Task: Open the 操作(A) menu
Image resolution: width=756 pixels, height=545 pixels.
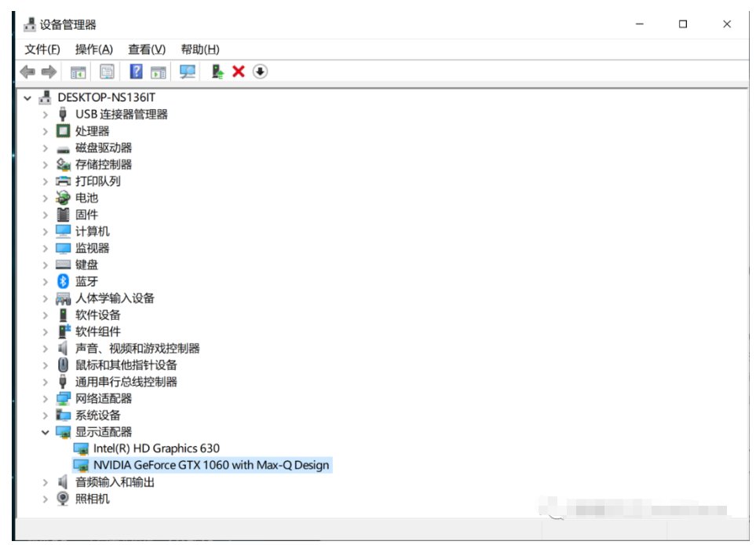Action: click(x=93, y=49)
